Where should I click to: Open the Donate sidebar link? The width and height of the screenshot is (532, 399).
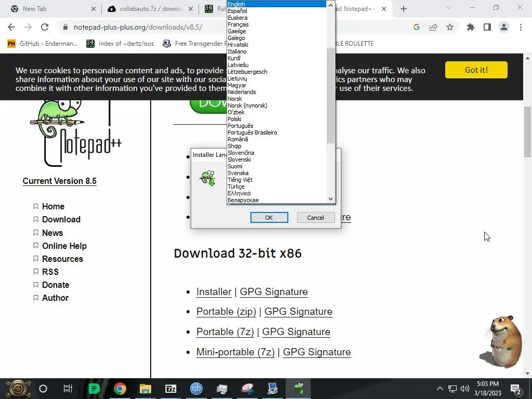coord(56,285)
